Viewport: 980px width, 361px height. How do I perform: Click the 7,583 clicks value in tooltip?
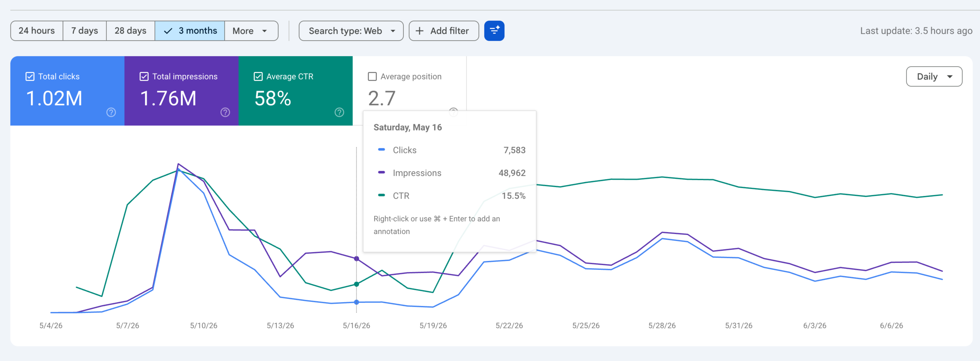(x=514, y=150)
